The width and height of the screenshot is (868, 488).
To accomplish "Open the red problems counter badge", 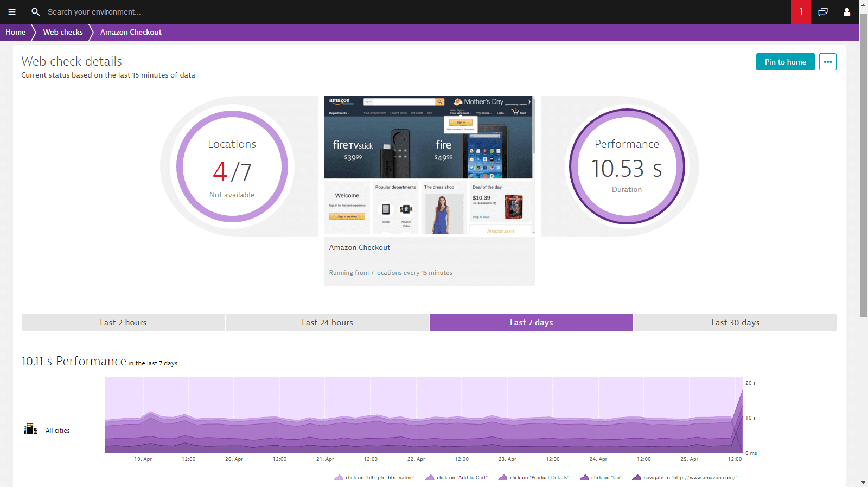I will point(801,12).
